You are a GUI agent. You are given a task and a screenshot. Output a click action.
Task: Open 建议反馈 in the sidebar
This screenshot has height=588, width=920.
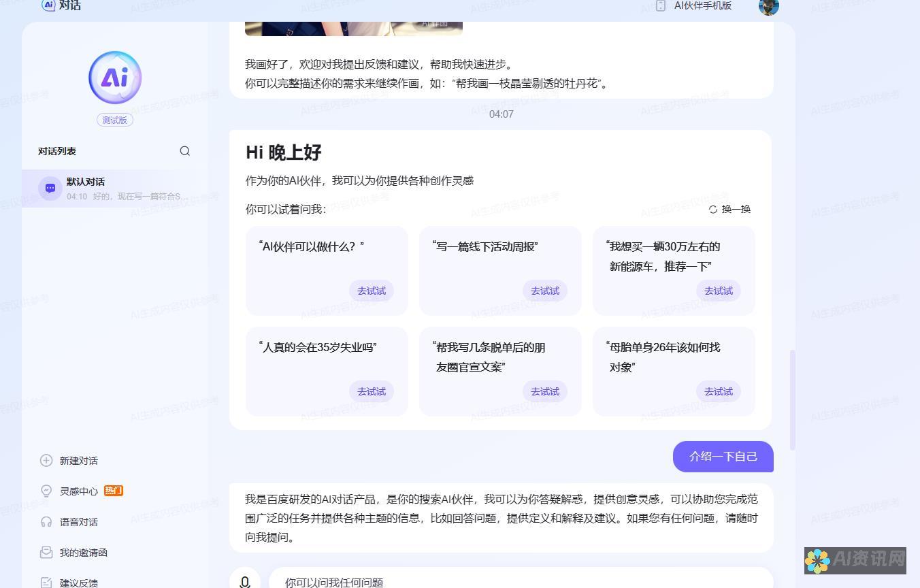(x=79, y=583)
